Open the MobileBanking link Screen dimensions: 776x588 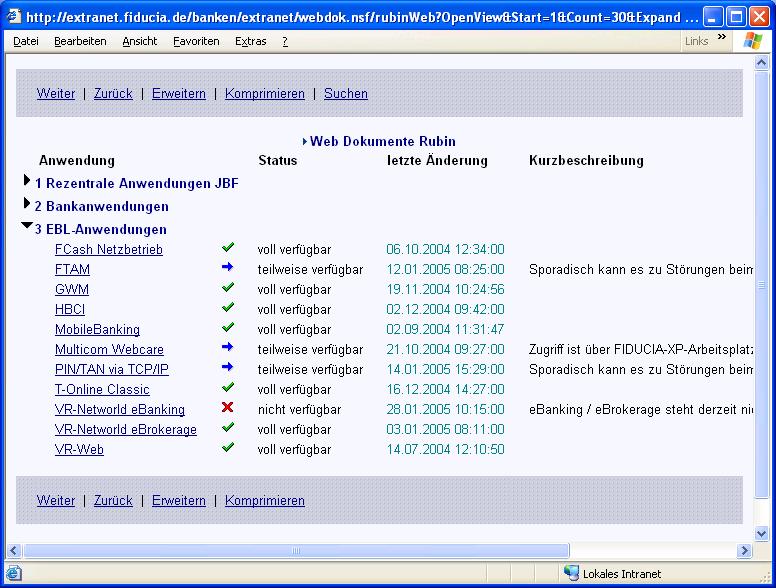(97, 329)
